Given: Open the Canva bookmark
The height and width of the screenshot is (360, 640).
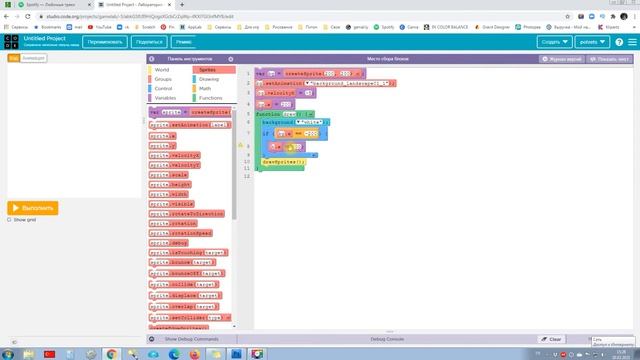Looking at the screenshot, I should coord(409,27).
